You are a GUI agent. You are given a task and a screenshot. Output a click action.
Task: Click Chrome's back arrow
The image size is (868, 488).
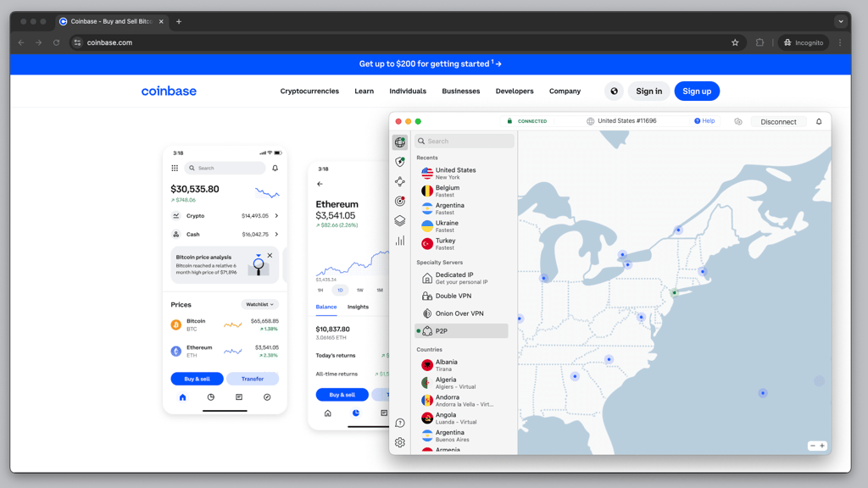[21, 42]
